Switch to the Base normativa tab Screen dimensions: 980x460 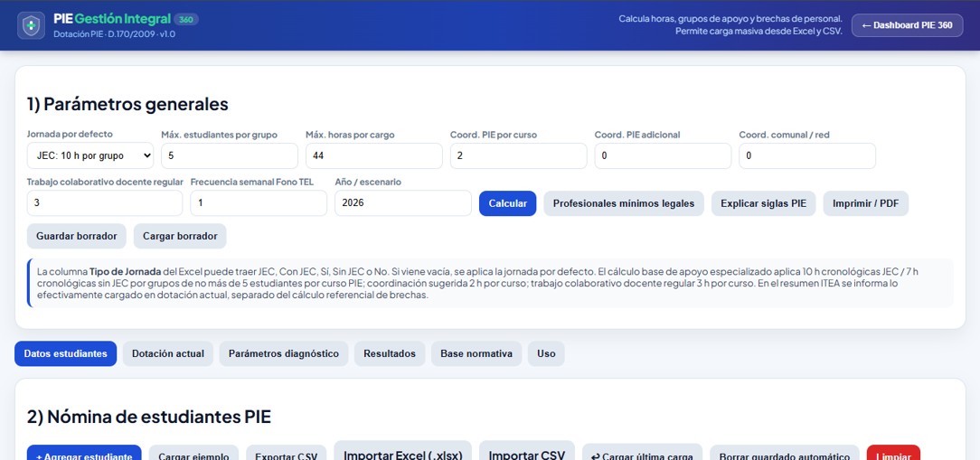pos(476,353)
